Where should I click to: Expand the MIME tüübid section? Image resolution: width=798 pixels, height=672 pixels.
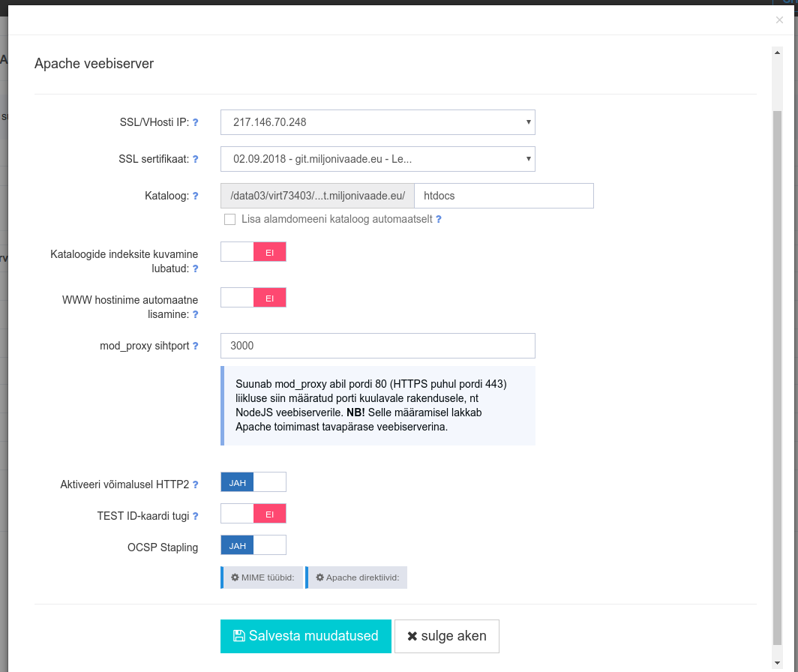point(262,577)
